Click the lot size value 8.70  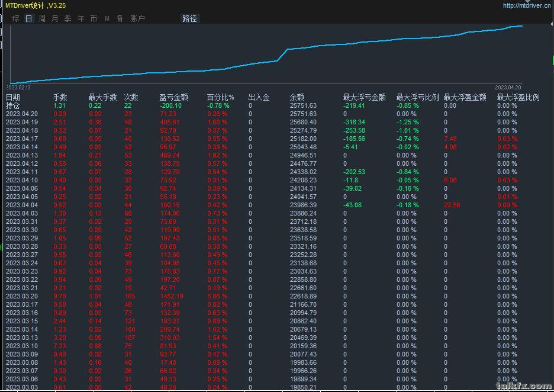[60, 296]
